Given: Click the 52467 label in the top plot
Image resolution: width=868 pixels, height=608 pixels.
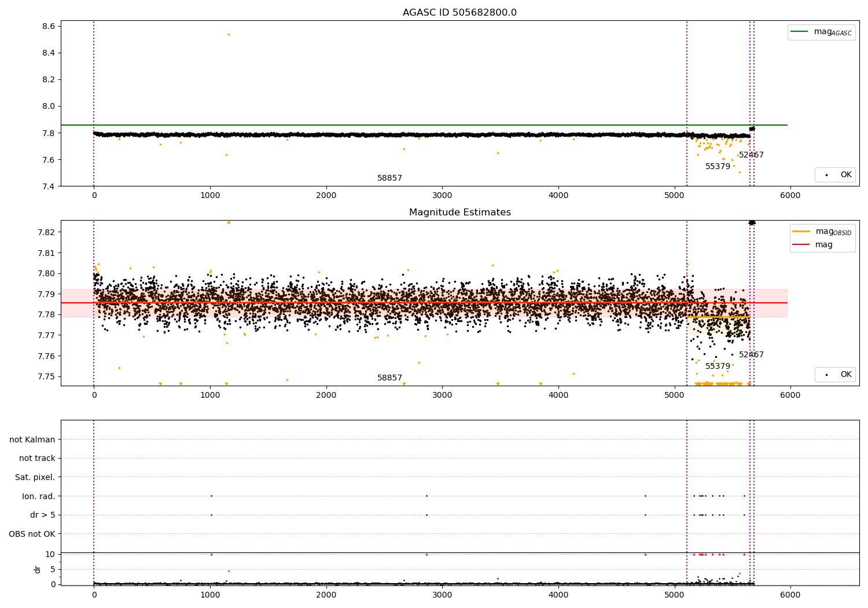Looking at the screenshot, I should [751, 155].
